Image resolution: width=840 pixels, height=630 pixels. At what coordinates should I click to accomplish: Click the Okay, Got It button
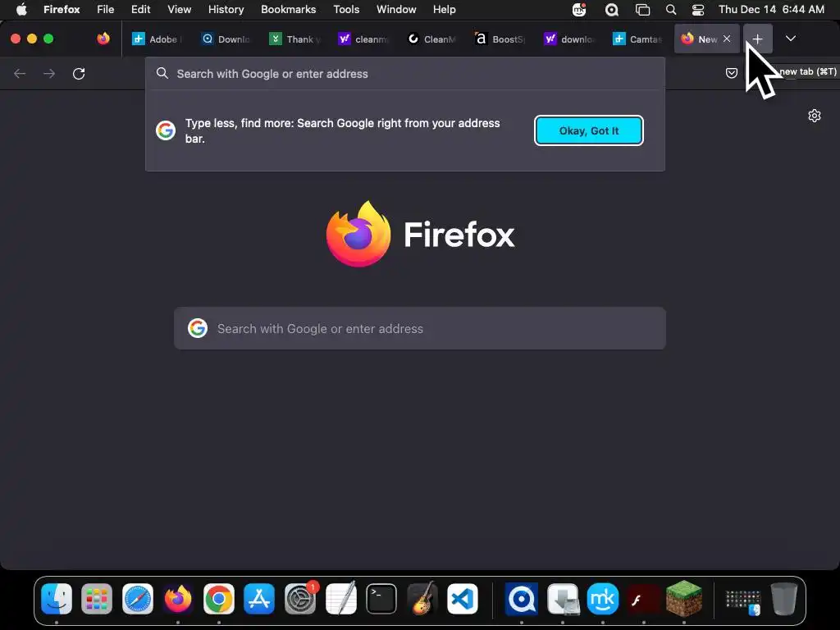(x=589, y=130)
